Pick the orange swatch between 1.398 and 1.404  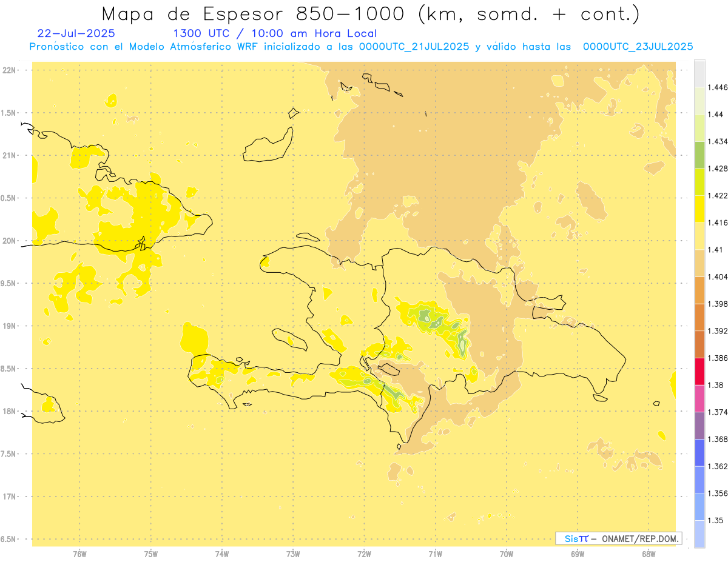699,290
